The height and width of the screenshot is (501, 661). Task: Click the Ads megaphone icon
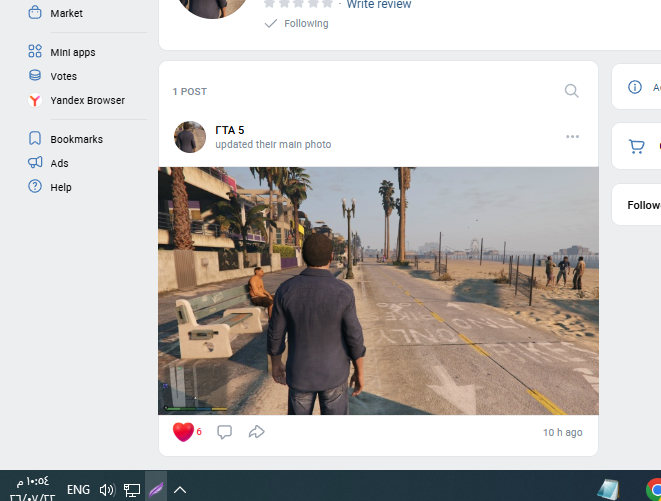35,162
